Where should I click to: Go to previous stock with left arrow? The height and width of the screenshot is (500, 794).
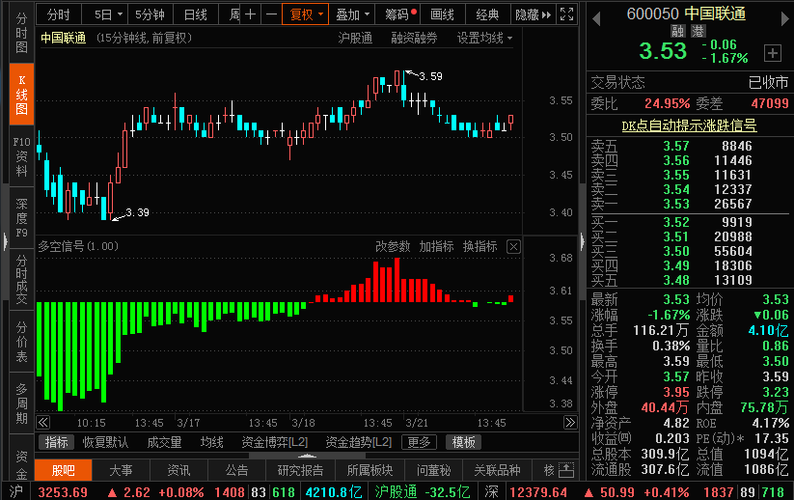(597, 19)
